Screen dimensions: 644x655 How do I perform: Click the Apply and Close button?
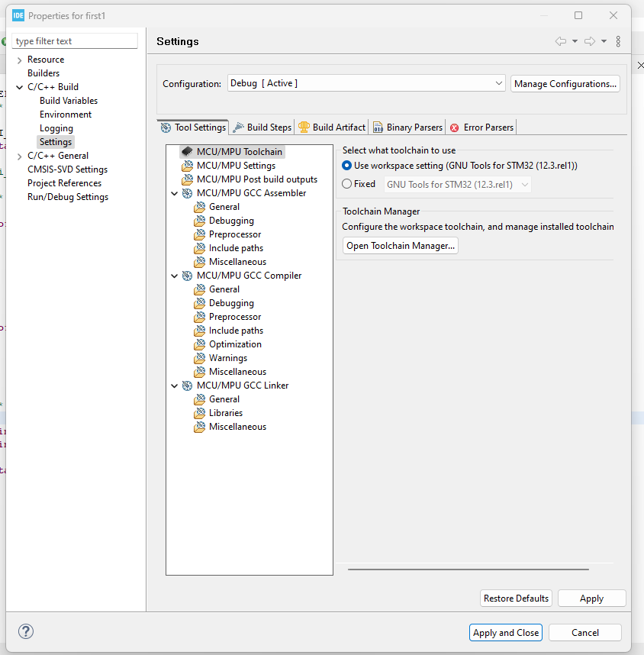point(505,632)
